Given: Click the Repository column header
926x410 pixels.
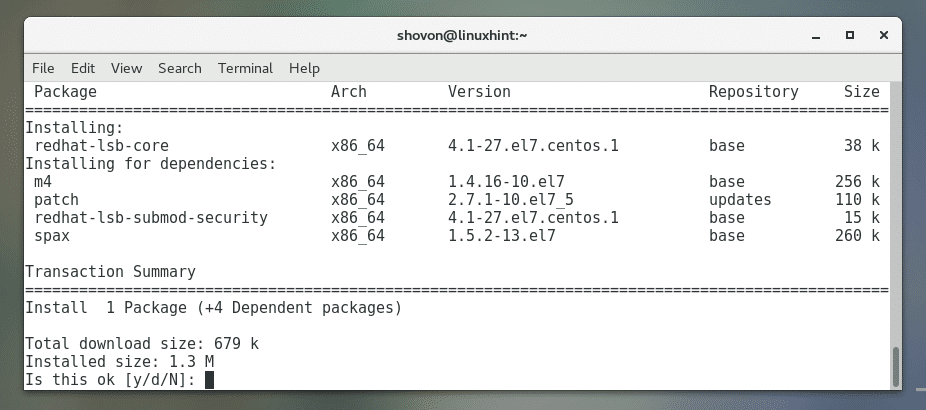Looking at the screenshot, I should (753, 92).
